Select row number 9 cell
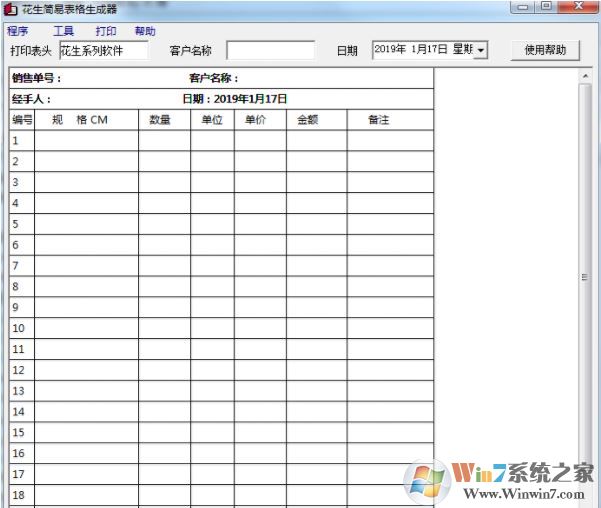Viewport: 601px width, 508px height. click(22, 307)
